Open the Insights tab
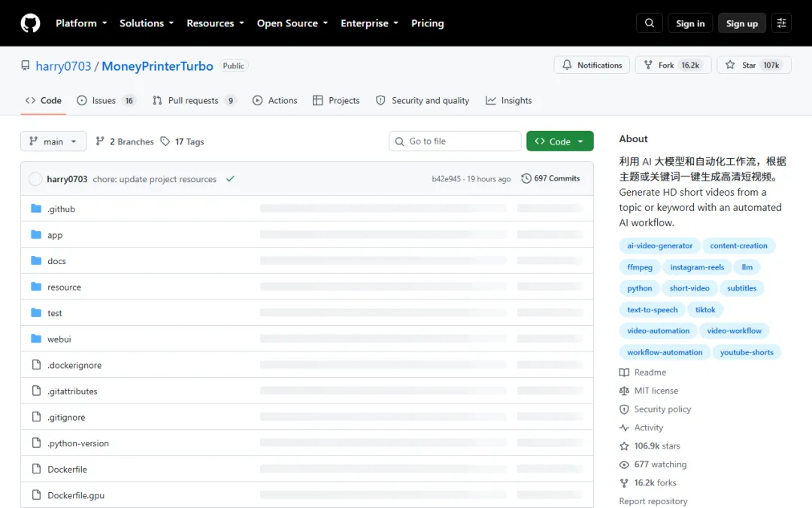Screen dimensions: 812x508 (508, 101)
